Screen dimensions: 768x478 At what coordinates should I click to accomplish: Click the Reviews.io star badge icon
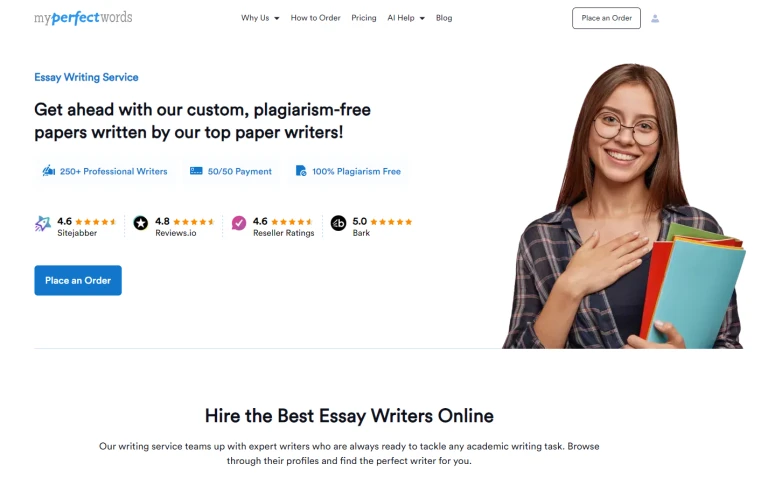click(x=141, y=223)
